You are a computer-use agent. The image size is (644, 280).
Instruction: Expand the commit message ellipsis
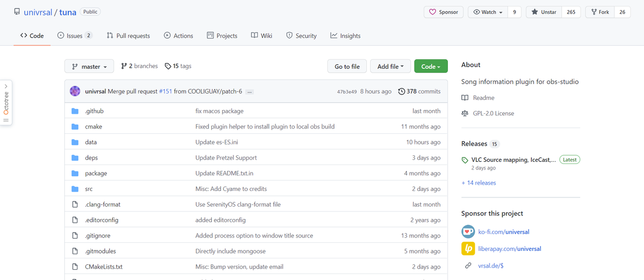click(249, 92)
